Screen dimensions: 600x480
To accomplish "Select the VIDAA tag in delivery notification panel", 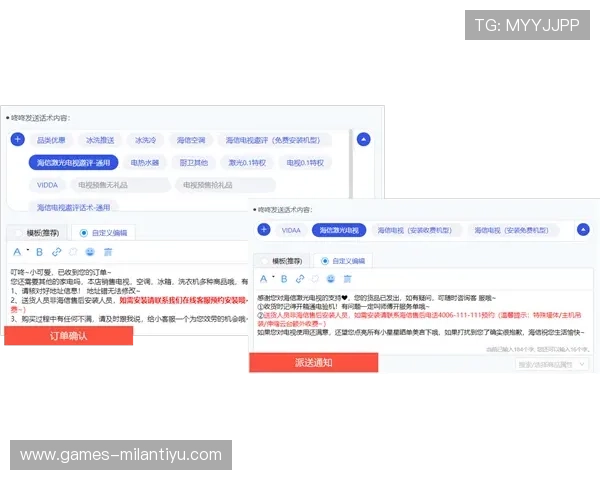I will click(x=291, y=230).
